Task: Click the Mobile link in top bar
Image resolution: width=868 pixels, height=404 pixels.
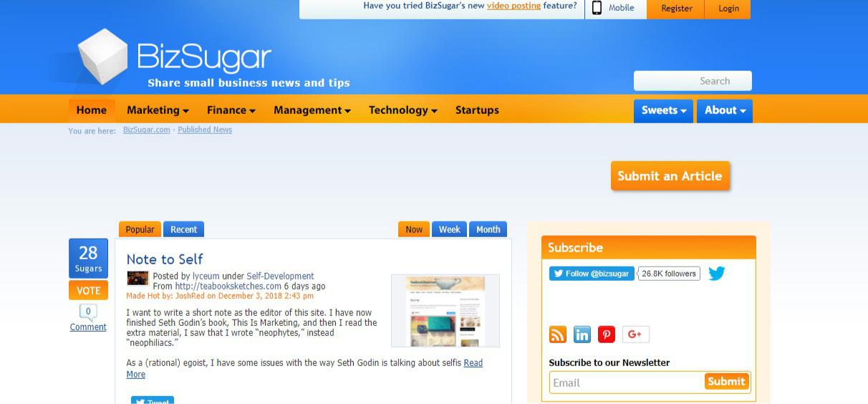Action: (x=621, y=8)
